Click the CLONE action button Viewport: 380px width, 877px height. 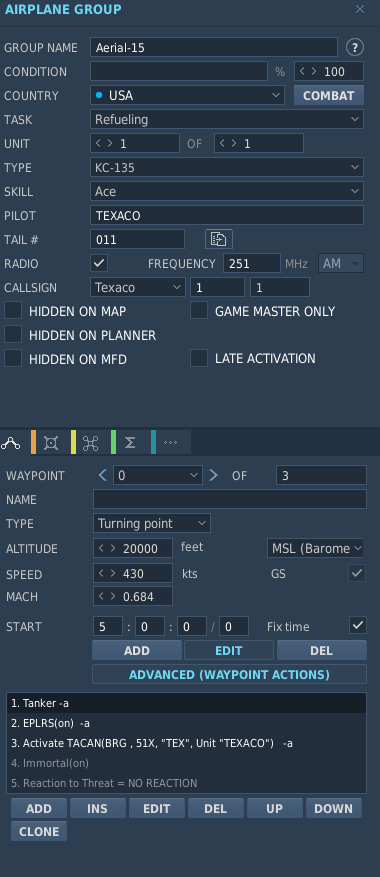click(x=39, y=831)
